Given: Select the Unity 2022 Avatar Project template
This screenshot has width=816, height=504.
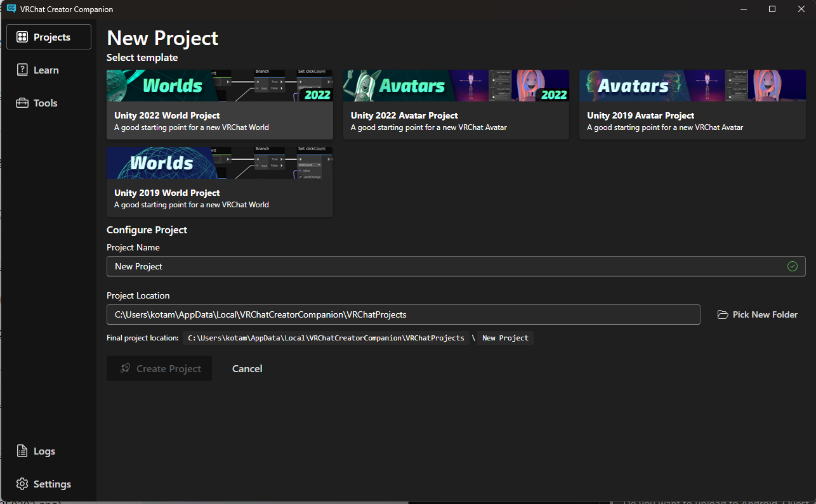Looking at the screenshot, I should [x=456, y=105].
